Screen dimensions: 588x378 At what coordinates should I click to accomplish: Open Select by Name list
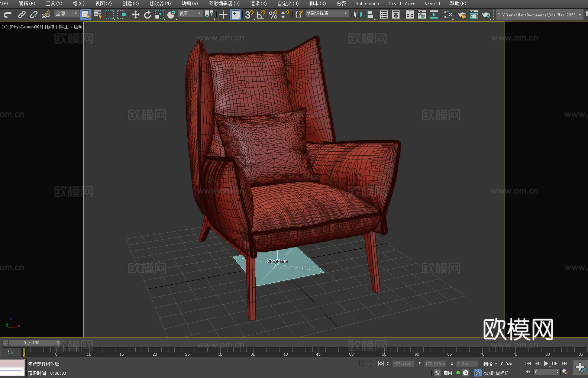pyautogui.click(x=98, y=14)
